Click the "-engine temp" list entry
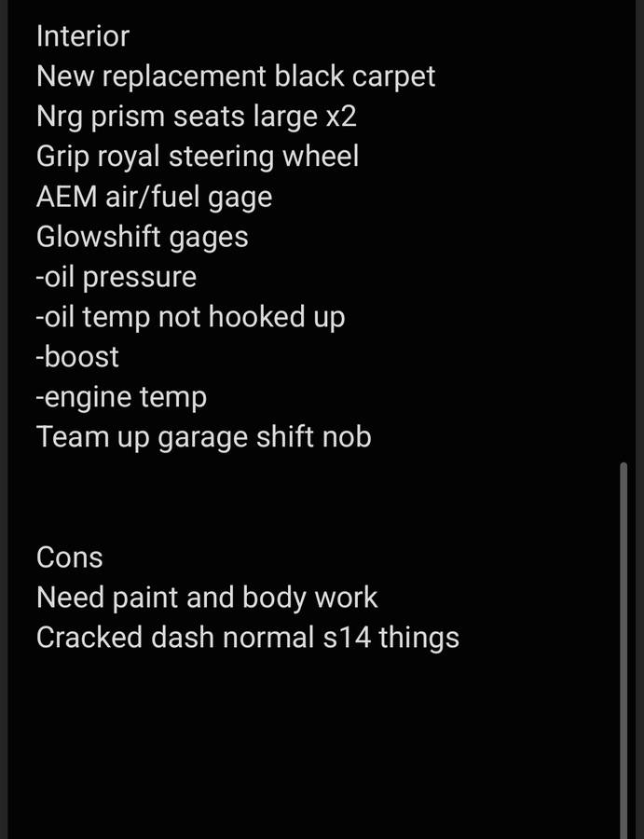The height and width of the screenshot is (839, 644). pyautogui.click(x=121, y=397)
